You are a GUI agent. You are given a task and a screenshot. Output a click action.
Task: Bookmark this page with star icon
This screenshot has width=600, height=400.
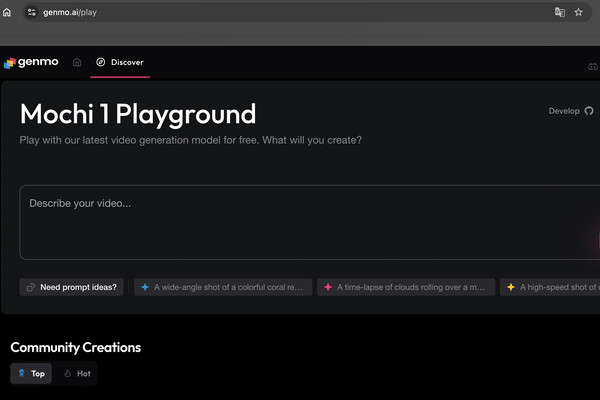tap(578, 13)
